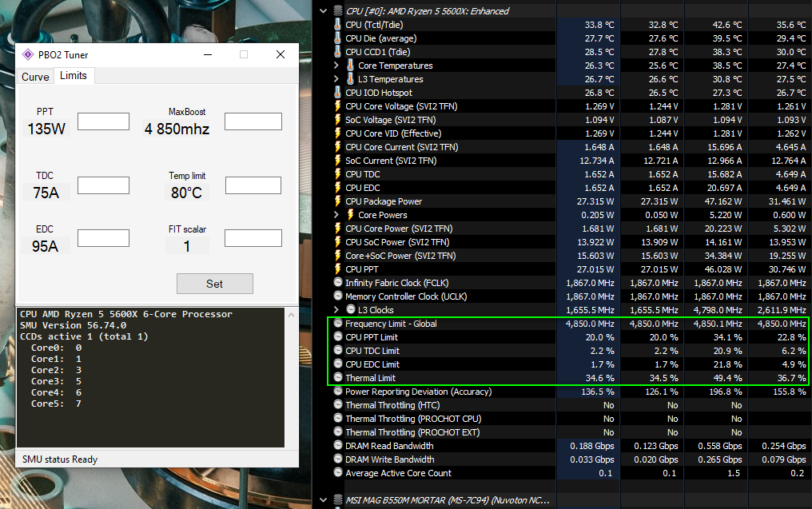This screenshot has width=812, height=509.
Task: Click the 4 850mhz MaxBoost value
Action: [177, 129]
